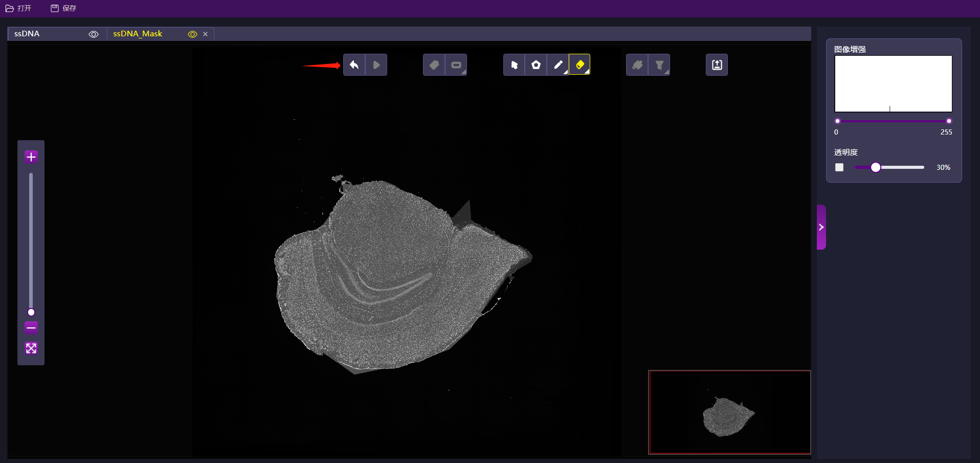980x463 pixels.
Task: Click the 打开 open button
Action: (19, 8)
